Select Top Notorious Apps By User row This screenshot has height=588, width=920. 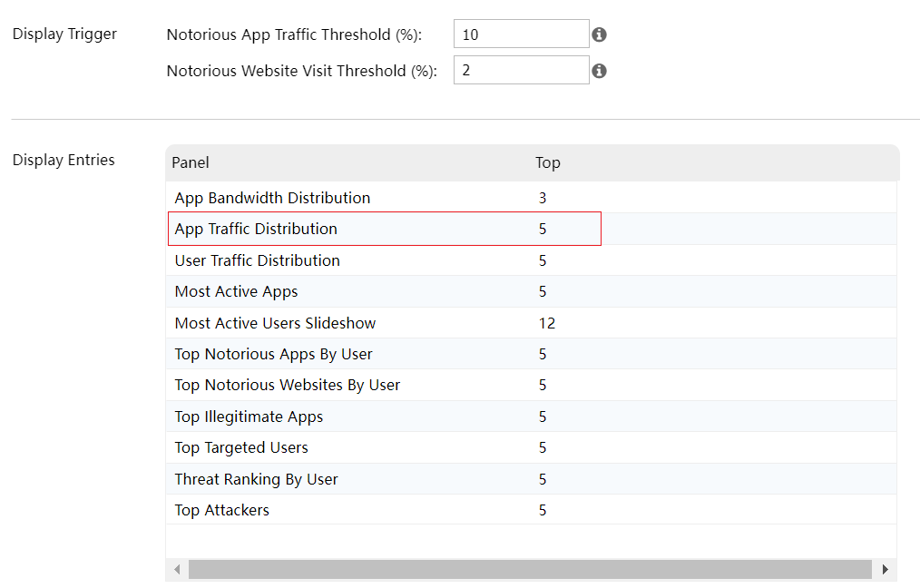[x=273, y=354]
